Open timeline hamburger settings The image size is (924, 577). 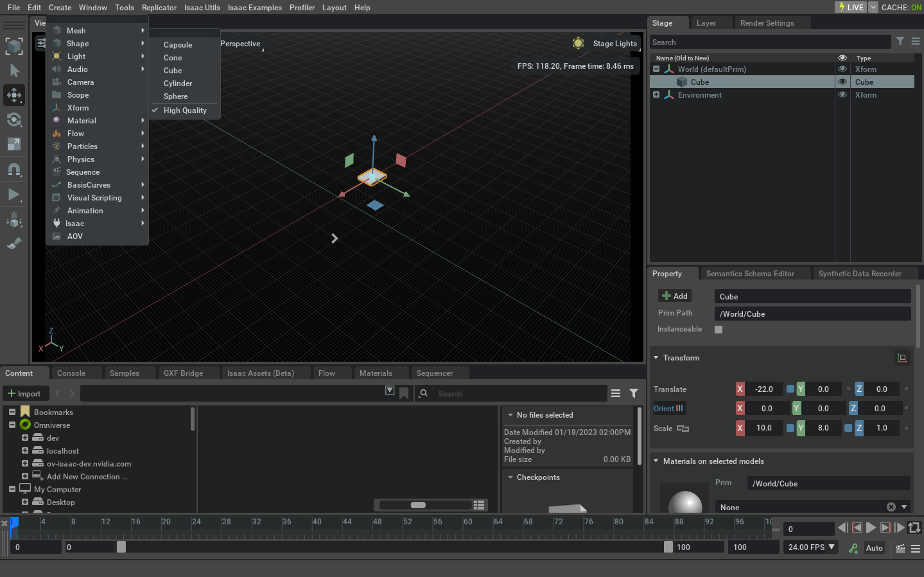coord(916,548)
